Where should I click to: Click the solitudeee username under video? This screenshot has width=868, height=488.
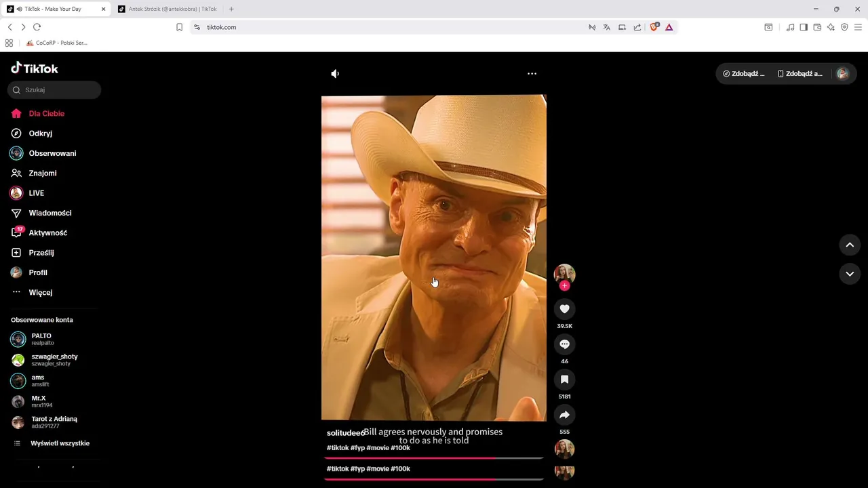tap(346, 433)
